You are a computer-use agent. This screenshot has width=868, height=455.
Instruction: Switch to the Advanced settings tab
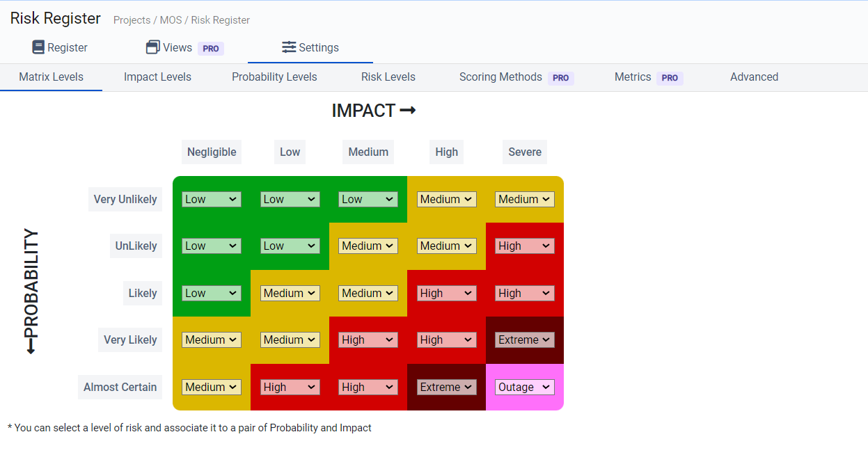coord(754,77)
